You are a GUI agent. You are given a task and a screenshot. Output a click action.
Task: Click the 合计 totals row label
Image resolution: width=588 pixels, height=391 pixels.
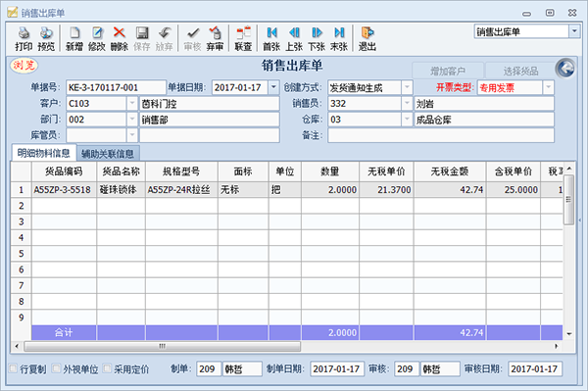64,332
